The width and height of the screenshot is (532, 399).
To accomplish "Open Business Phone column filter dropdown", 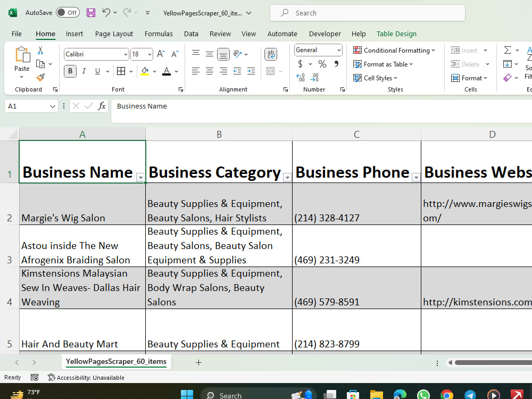I will point(416,177).
